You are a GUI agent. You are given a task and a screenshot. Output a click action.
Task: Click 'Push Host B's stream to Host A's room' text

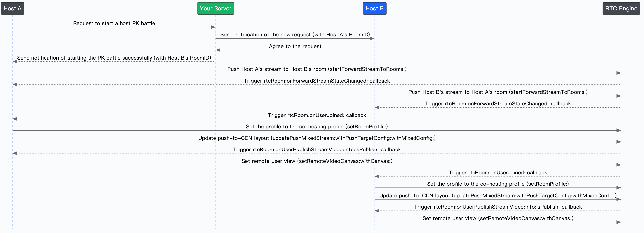(498, 92)
